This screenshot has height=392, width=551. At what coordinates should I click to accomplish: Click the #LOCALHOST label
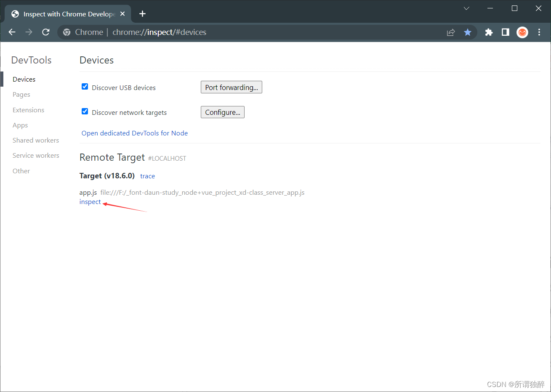(x=167, y=159)
